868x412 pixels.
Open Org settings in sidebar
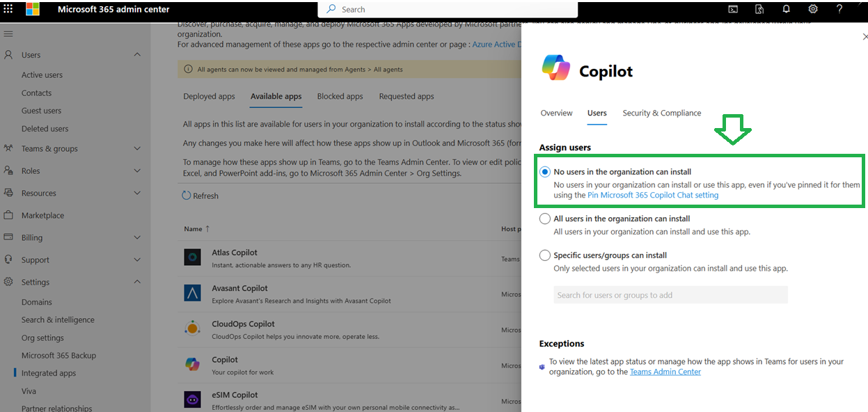(x=42, y=338)
